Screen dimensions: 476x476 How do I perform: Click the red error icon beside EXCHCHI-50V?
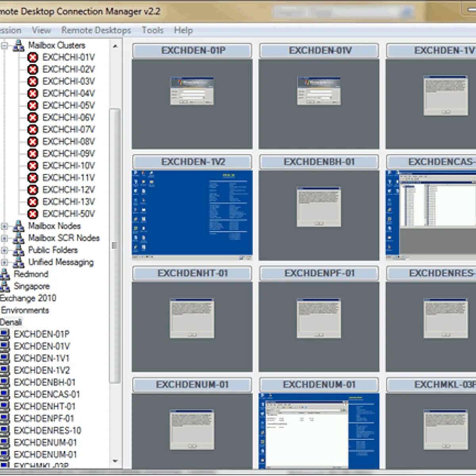coord(33,214)
